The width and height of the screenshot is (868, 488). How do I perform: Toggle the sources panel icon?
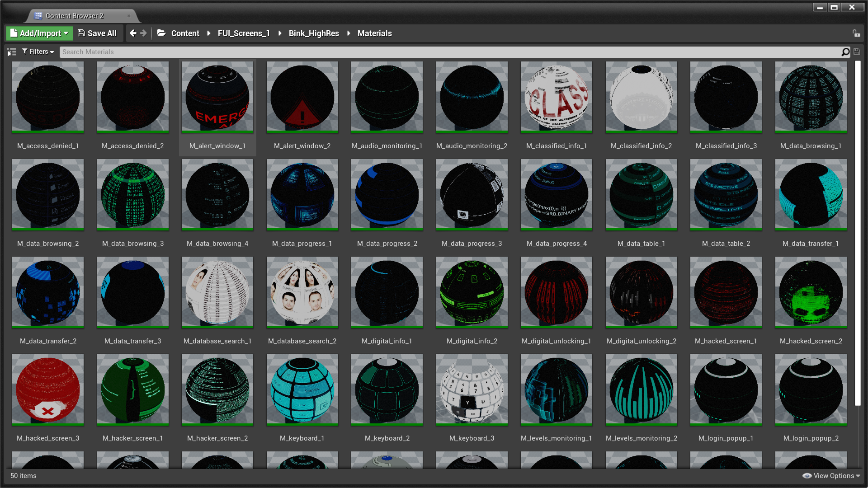click(12, 52)
